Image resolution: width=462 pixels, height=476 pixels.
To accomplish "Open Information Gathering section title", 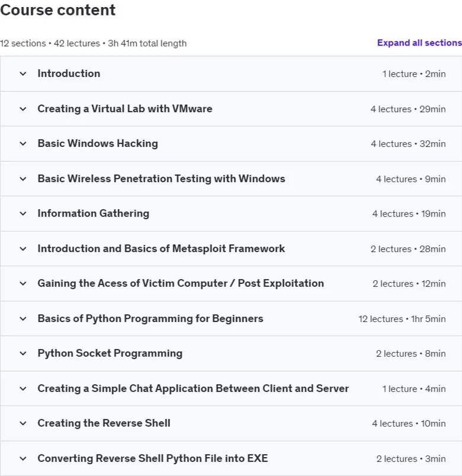I will tap(94, 213).
